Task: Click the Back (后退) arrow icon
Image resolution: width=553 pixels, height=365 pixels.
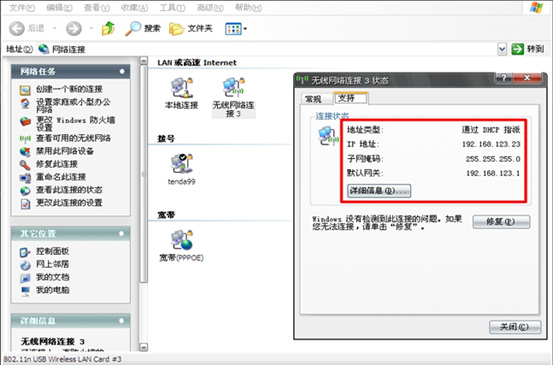Action: 17,29
